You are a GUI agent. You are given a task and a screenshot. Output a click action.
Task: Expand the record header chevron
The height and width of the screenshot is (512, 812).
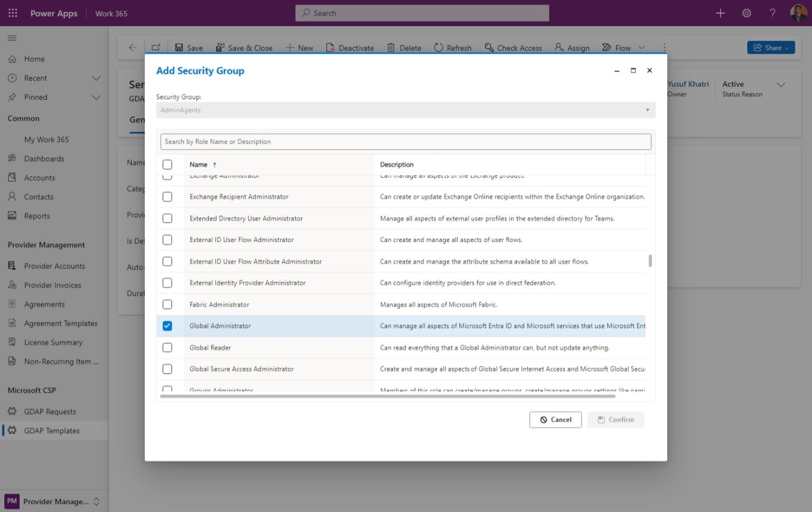click(x=781, y=85)
